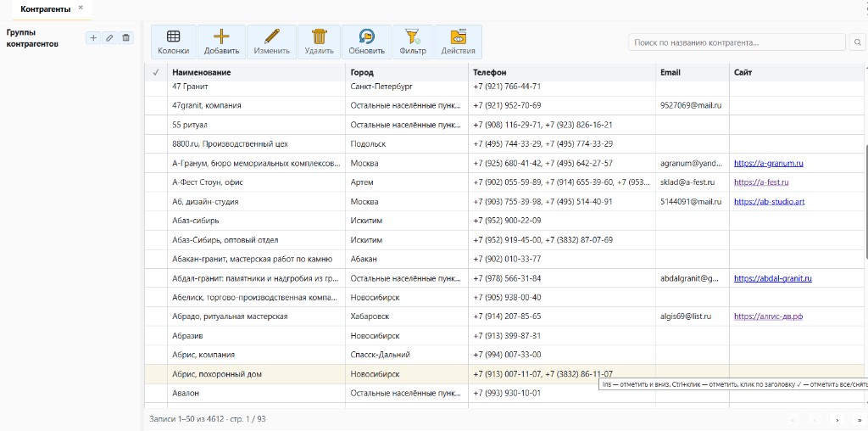Image resolution: width=868 pixels, height=431 pixels.
Task: Delete contractor group with trash icon
Action: pyautogui.click(x=126, y=37)
